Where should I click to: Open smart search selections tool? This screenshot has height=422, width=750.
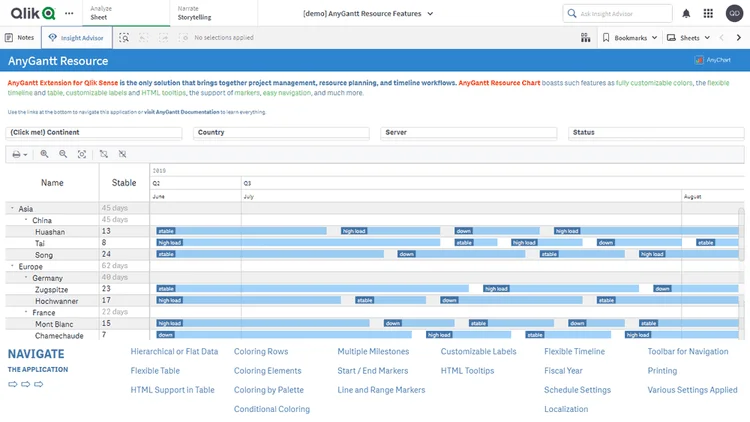[124, 37]
